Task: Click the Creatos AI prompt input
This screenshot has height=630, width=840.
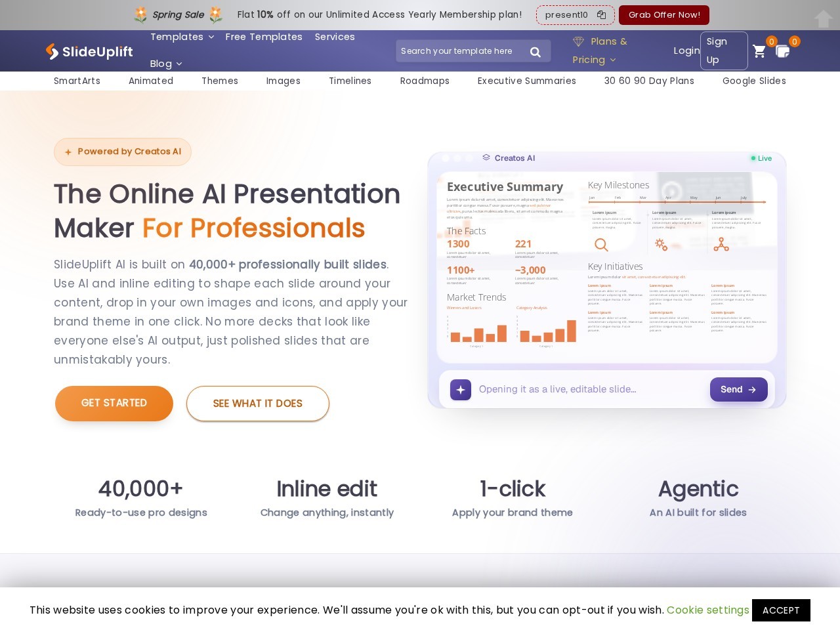Action: (x=589, y=390)
